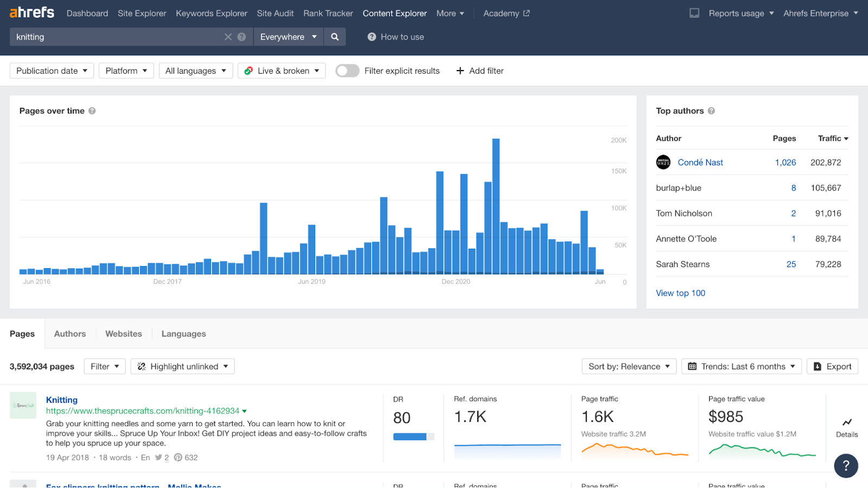Viewport: 868px width, 488px height.
Task: Click the Spruce Crafts result thumbnail
Action: click(x=23, y=405)
